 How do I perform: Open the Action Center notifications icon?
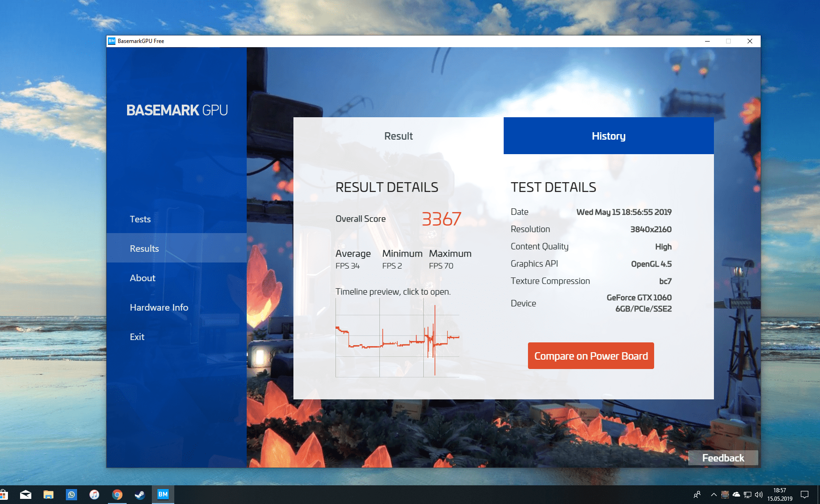[x=805, y=495]
